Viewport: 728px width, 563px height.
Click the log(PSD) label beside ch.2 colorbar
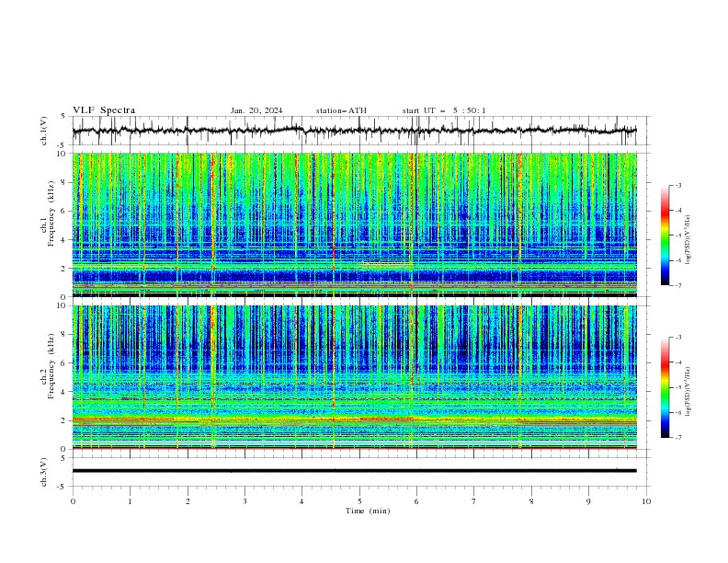click(688, 392)
